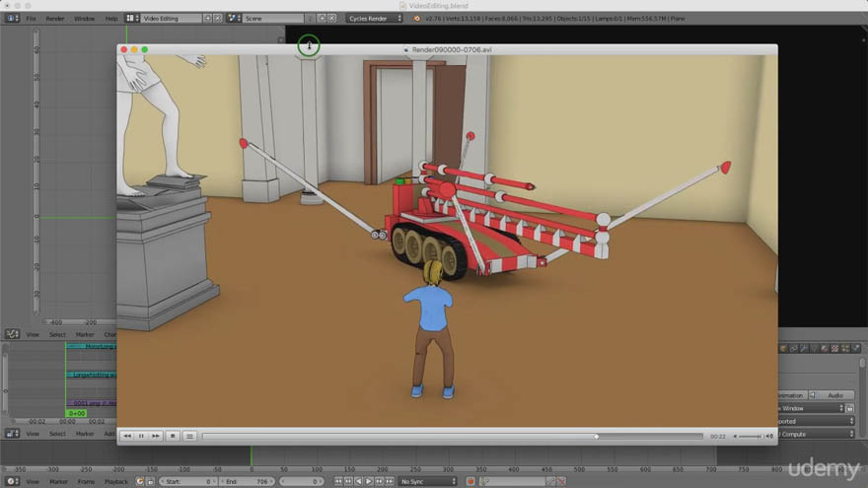Viewport: 868px width, 488px height.
Task: Click the insert keyframe key icon
Action: (x=550, y=481)
